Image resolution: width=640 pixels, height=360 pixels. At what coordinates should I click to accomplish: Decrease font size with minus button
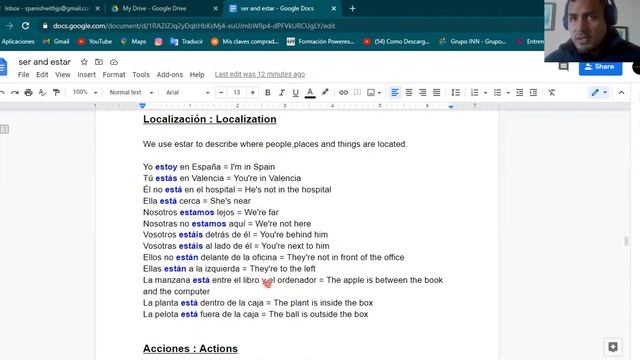point(221,93)
